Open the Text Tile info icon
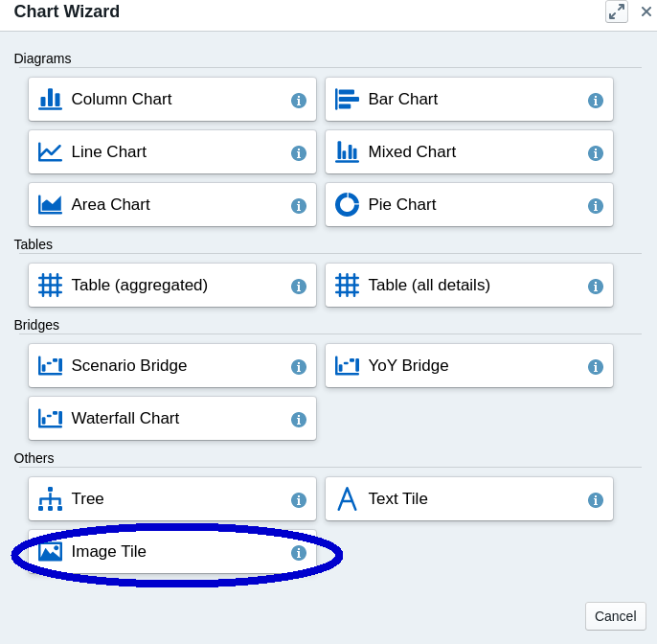Viewport: 657px width, 644px height. [x=596, y=500]
